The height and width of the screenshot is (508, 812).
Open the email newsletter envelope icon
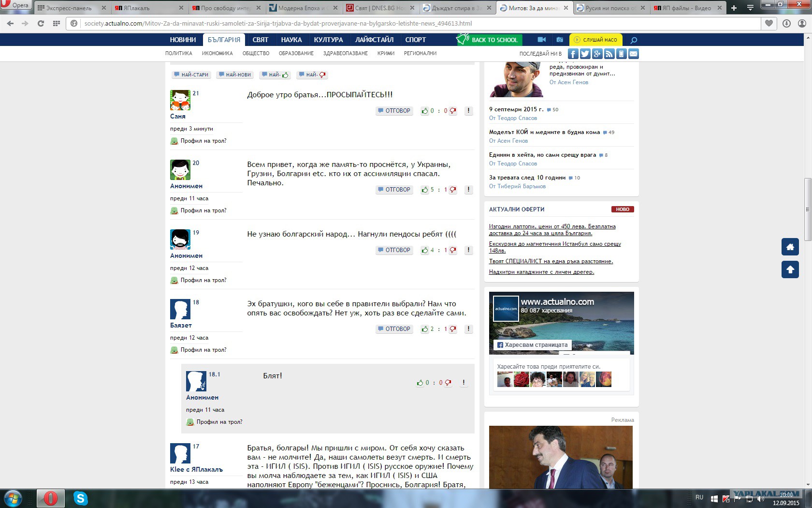coord(633,54)
